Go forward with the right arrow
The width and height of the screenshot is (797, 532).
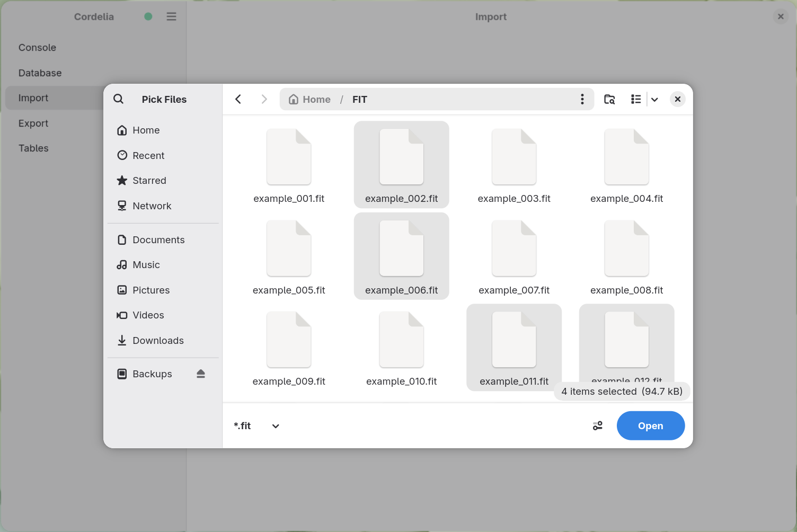(x=264, y=99)
